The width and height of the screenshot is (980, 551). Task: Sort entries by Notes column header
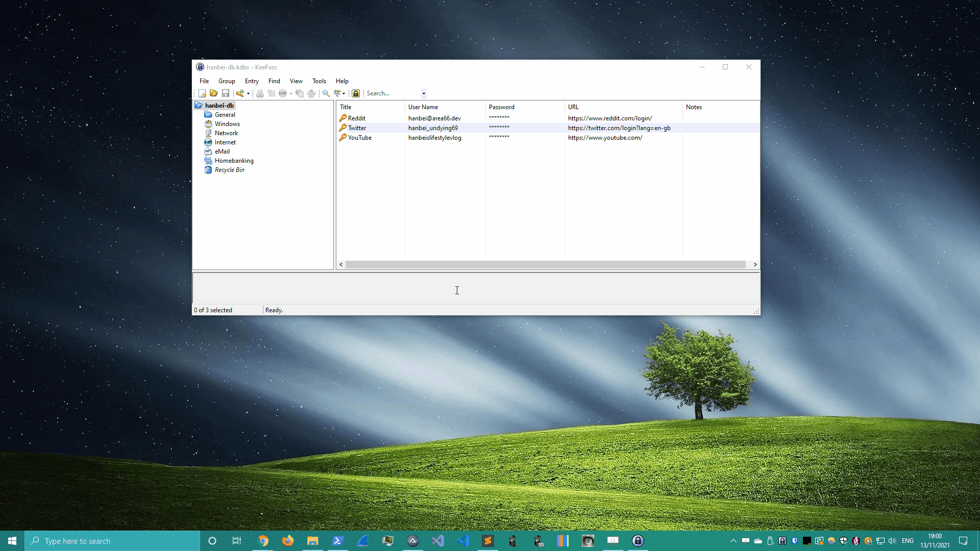tap(721, 107)
